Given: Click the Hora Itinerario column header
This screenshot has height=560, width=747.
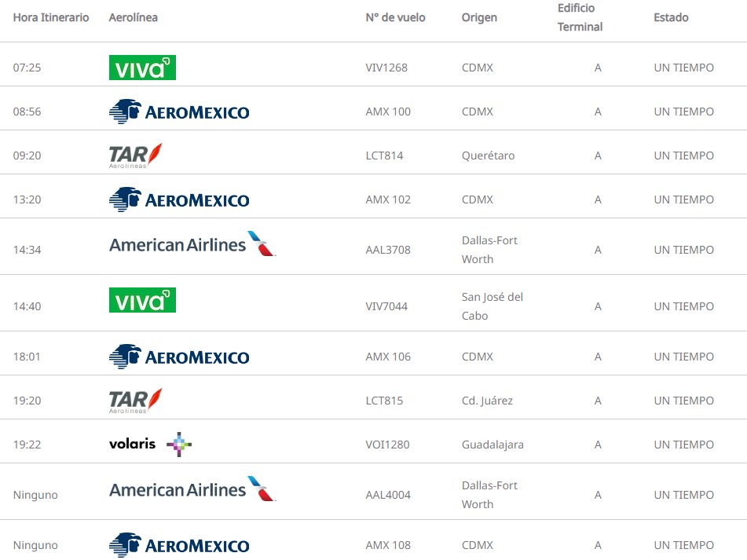Looking at the screenshot, I should [x=51, y=17].
